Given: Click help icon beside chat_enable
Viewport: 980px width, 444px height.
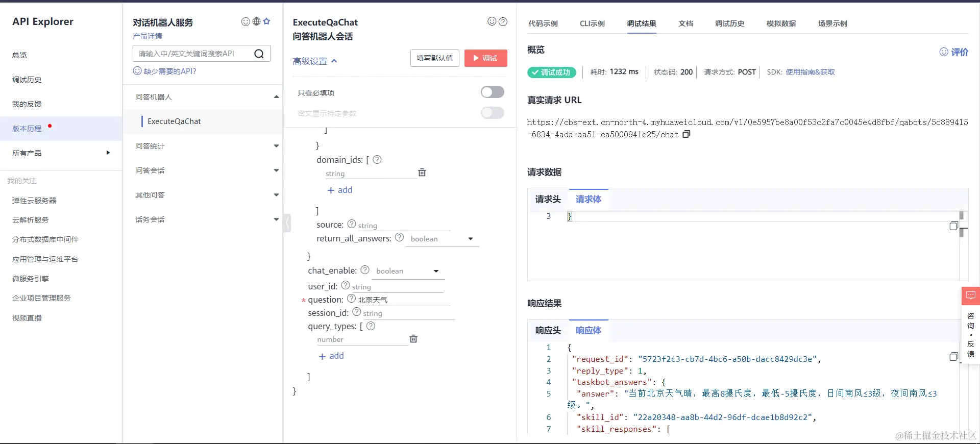Looking at the screenshot, I should pyautogui.click(x=365, y=270).
